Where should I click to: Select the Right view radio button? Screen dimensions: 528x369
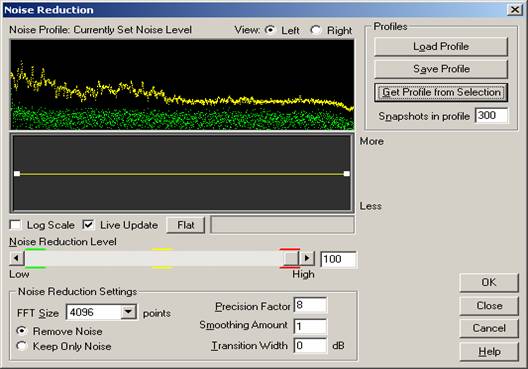[x=316, y=30]
